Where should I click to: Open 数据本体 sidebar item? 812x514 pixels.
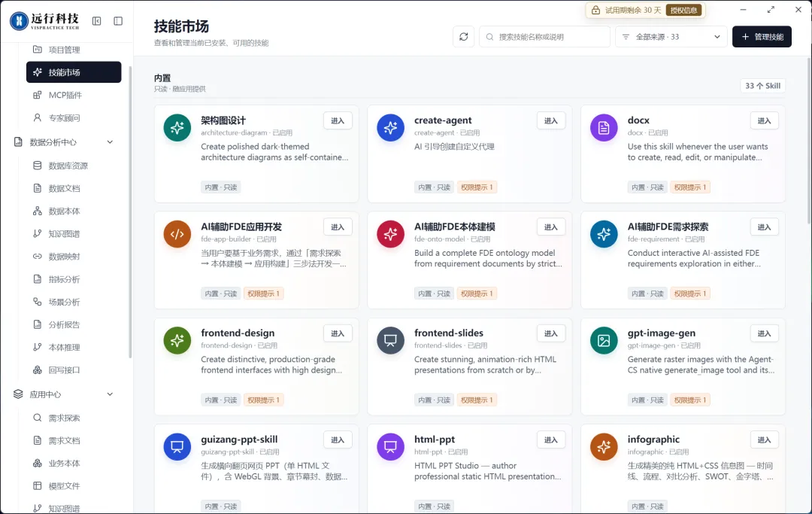(74, 211)
